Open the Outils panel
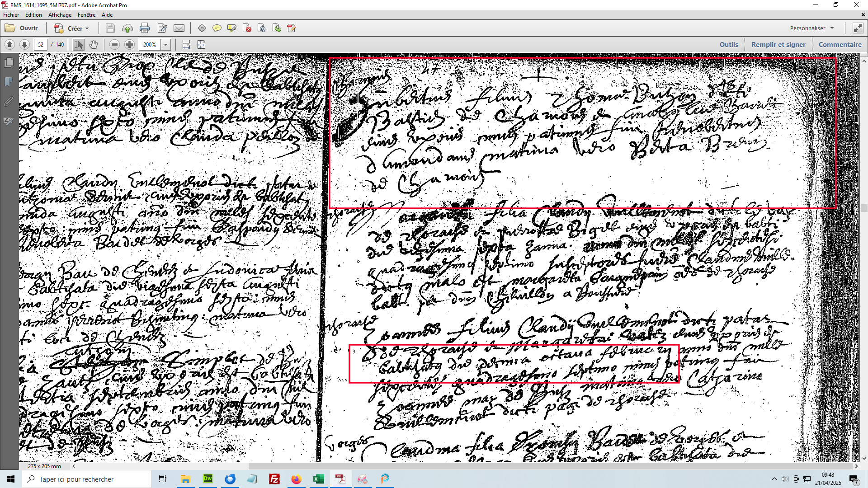This screenshot has width=868, height=488. 728,44
